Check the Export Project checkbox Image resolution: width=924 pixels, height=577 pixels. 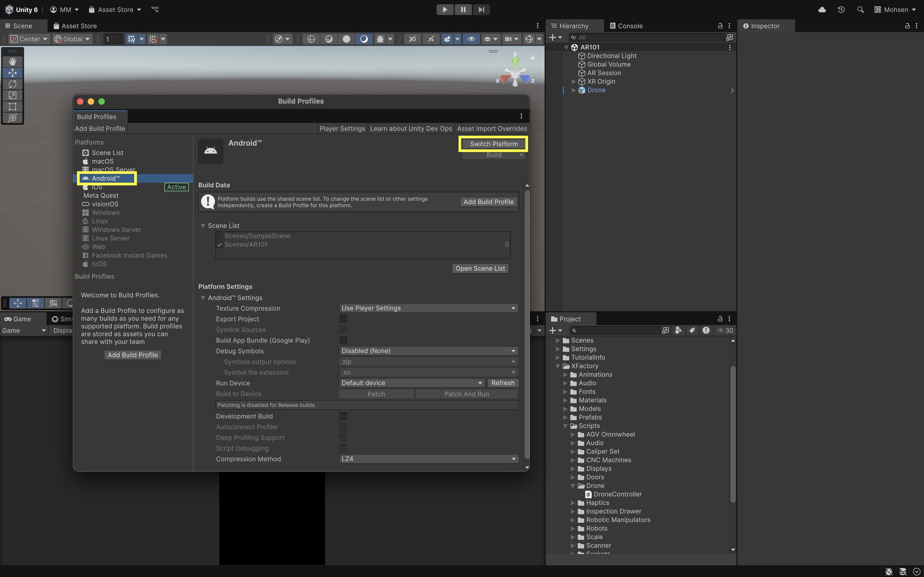(343, 319)
